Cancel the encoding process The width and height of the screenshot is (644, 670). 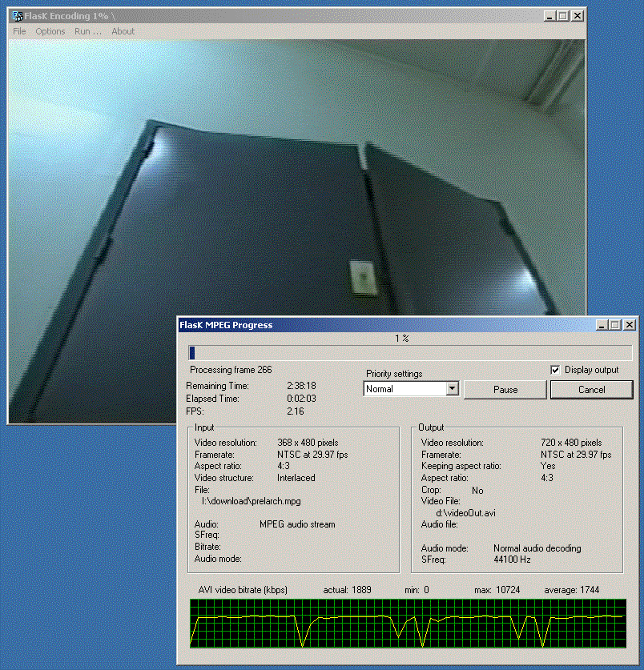point(591,389)
